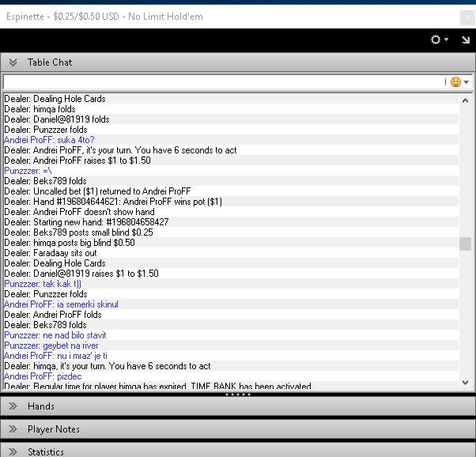Screen dimensions: 476x457
Task: Focus the chat message input field
Action: (224, 82)
